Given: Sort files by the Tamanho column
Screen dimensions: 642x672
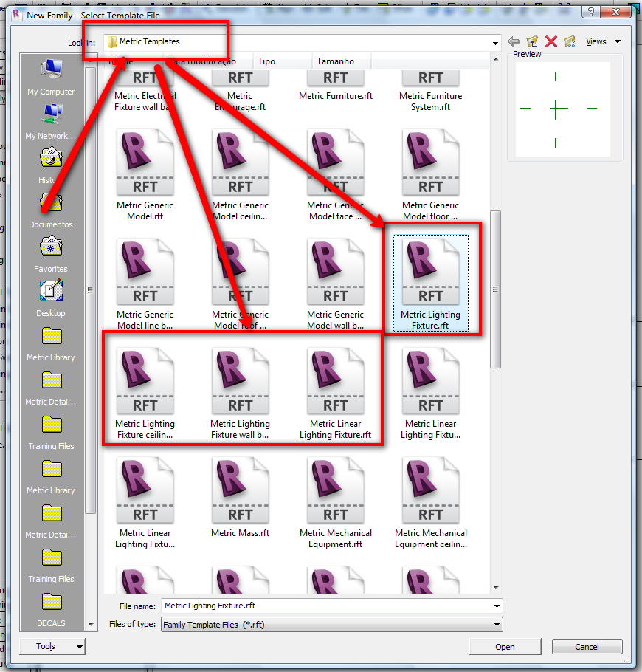Looking at the screenshot, I should click(x=342, y=61).
